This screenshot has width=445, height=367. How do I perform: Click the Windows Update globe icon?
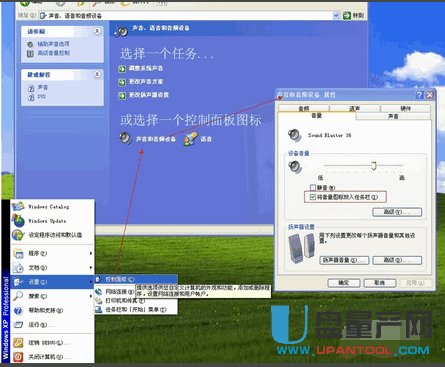pos(18,221)
